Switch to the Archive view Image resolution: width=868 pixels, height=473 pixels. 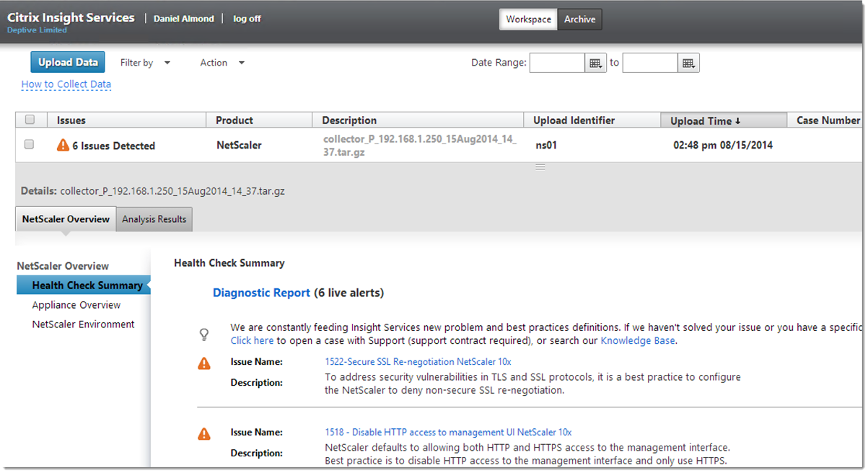tap(579, 19)
